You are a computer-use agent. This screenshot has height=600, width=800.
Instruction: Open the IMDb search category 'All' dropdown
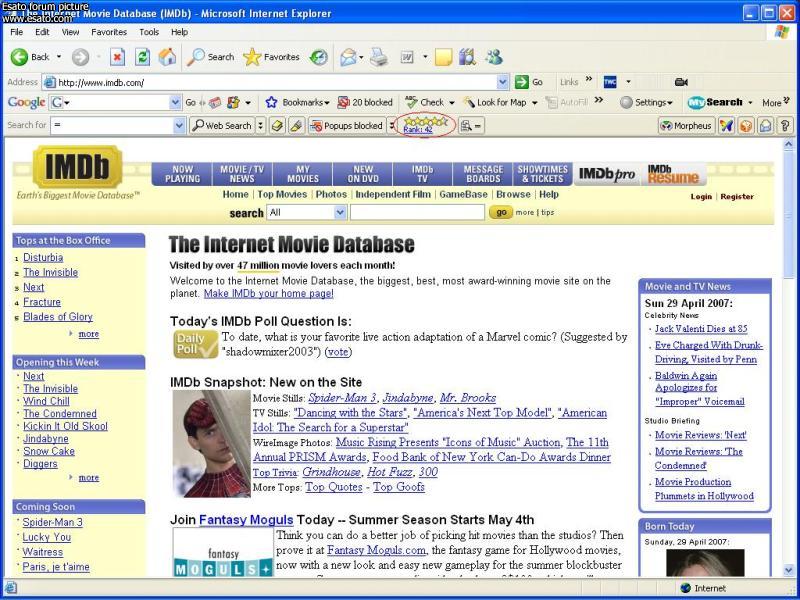(339, 212)
